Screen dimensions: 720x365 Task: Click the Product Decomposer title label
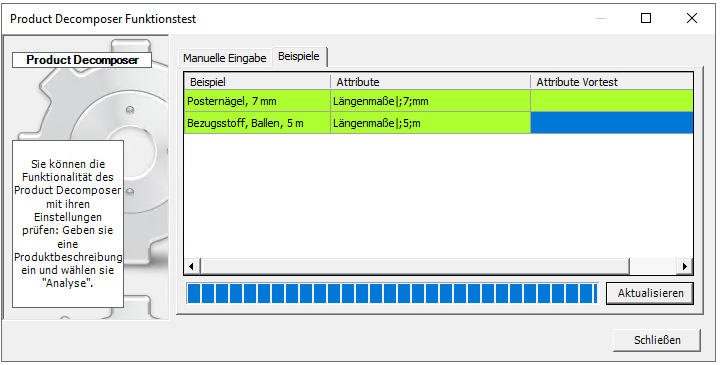[82, 60]
